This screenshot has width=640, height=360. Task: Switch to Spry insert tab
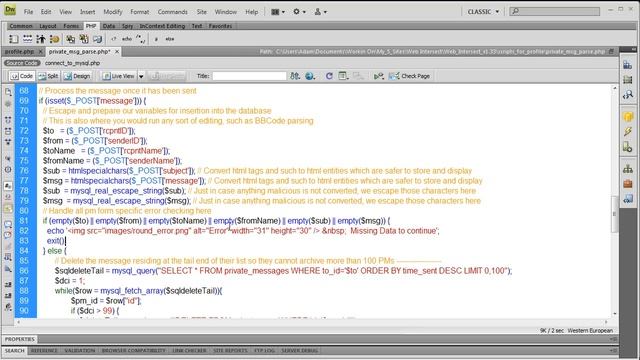[127, 26]
